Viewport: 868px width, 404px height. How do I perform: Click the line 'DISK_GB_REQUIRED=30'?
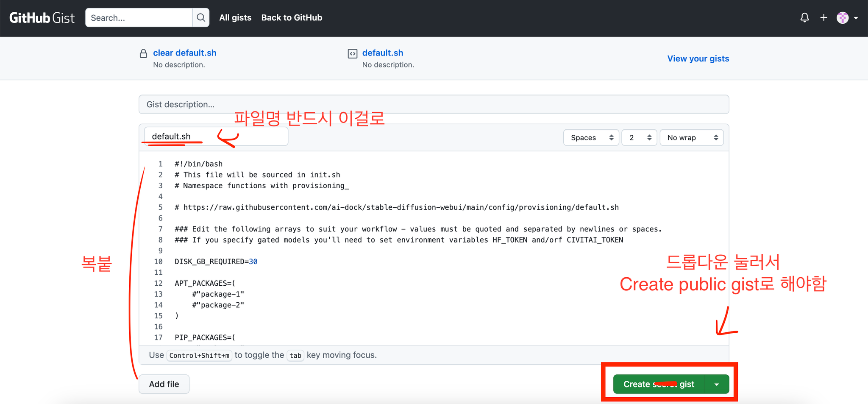pyautogui.click(x=216, y=262)
